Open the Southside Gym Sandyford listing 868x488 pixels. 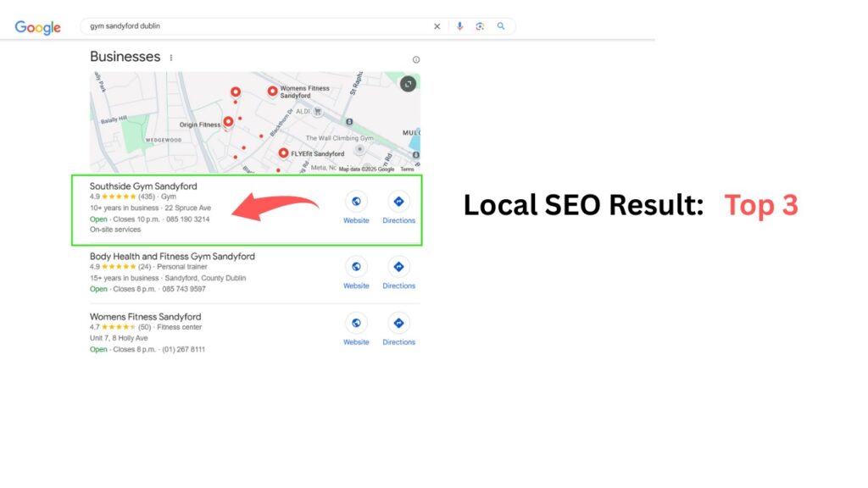pos(142,186)
